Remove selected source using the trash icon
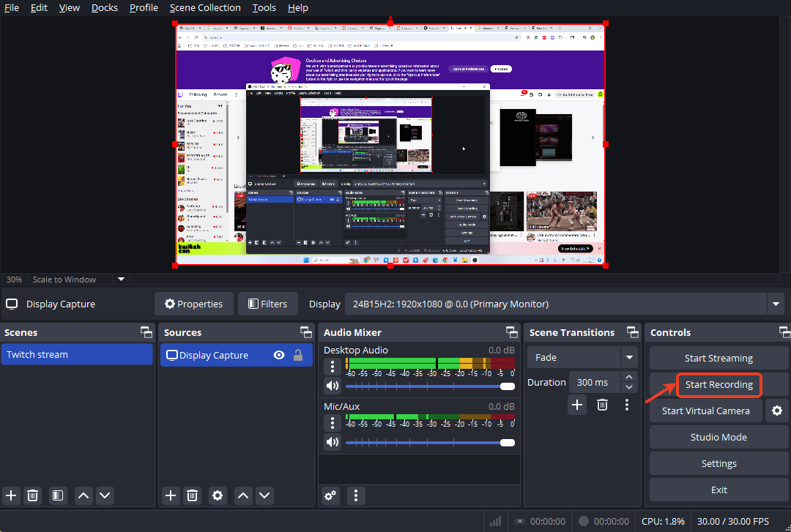 192,495
